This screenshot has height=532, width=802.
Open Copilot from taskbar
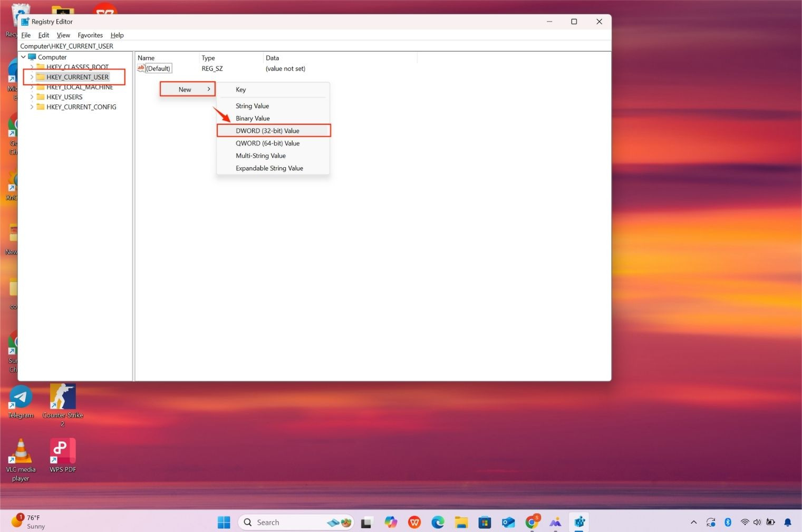click(391, 522)
